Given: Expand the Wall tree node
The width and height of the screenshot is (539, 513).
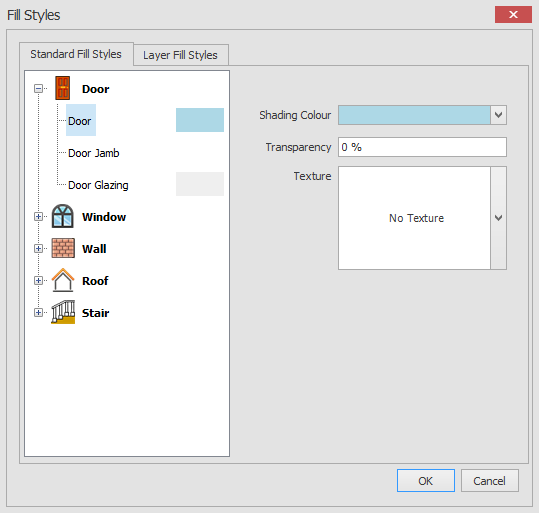Looking at the screenshot, I should (38, 249).
